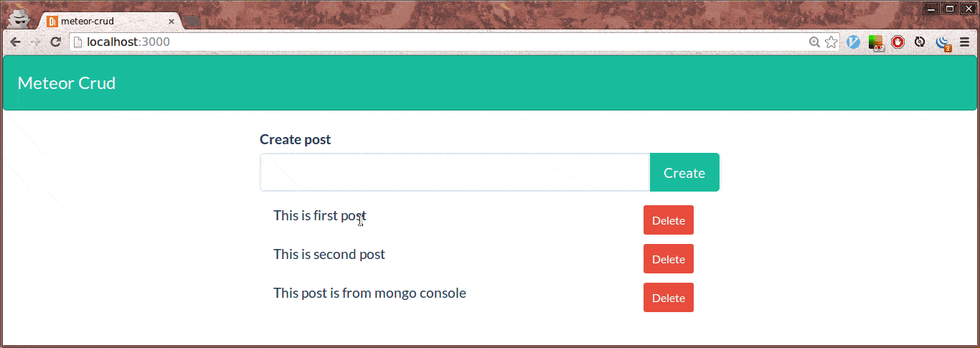Screen dimensions: 980x348
Task: Bookmark this page with the star icon
Action: (x=831, y=42)
